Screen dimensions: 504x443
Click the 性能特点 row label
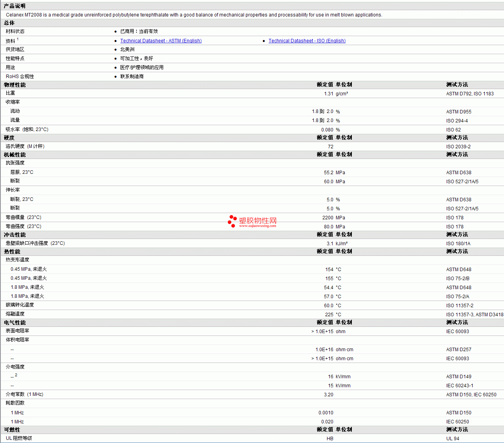point(15,58)
